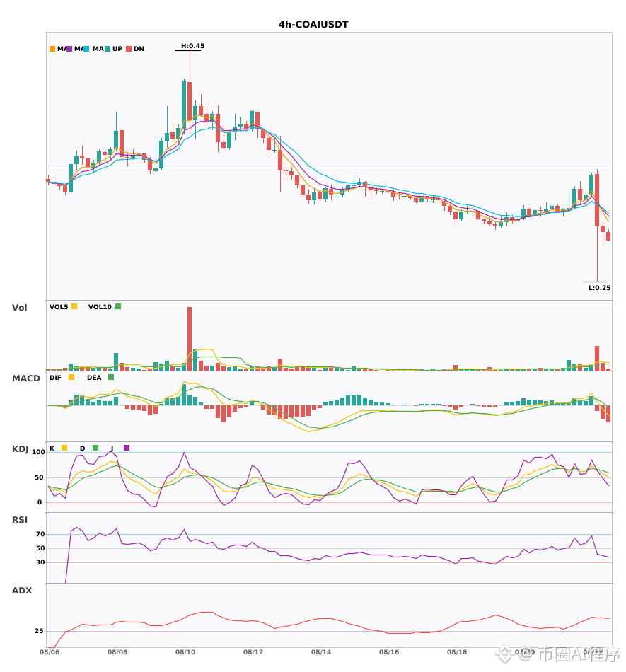Click the RSI axis value 30
The width and height of the screenshot is (626, 672).
point(40,562)
